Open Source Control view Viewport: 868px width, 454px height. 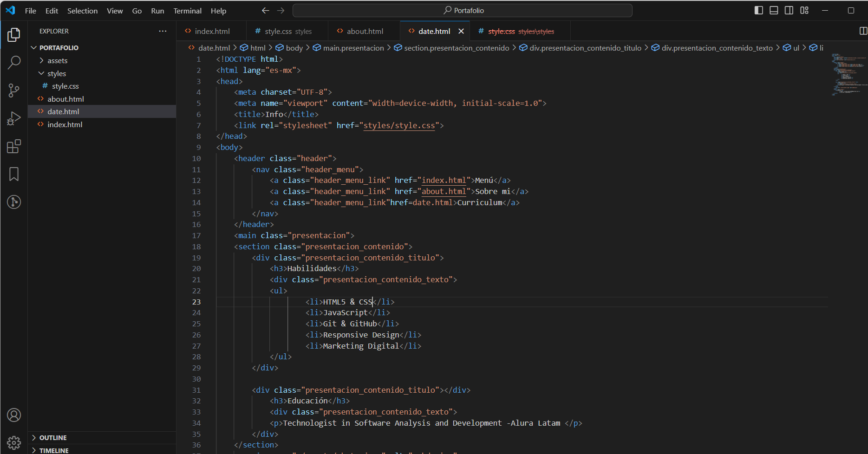coord(14,91)
